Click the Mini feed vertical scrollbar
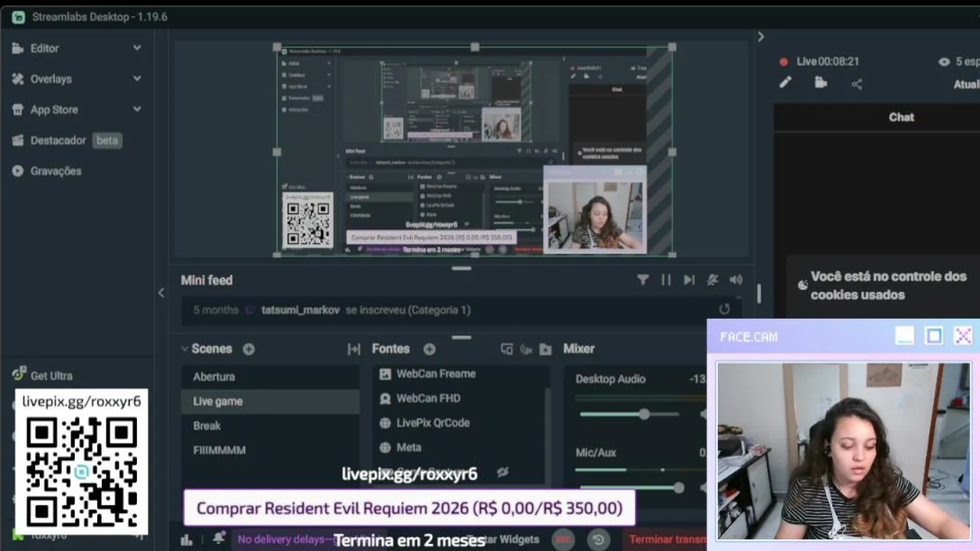Viewport: 980px width, 551px height. pyautogui.click(x=759, y=293)
